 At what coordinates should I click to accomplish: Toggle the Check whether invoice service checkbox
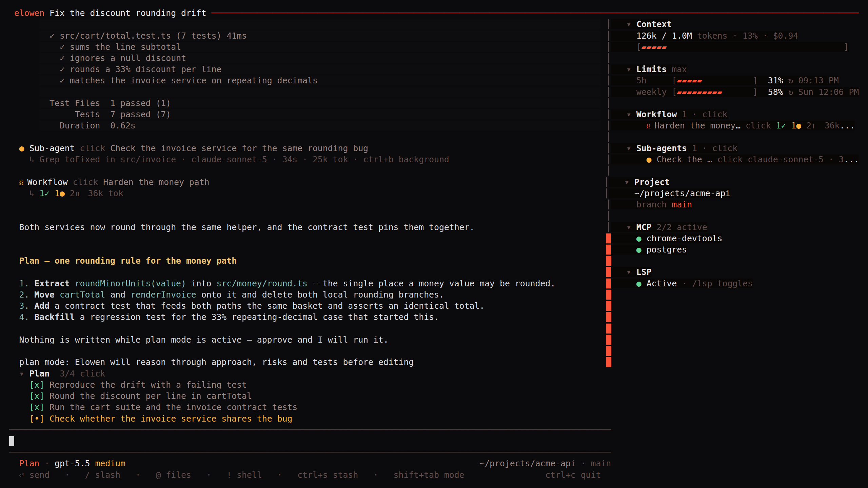point(37,419)
